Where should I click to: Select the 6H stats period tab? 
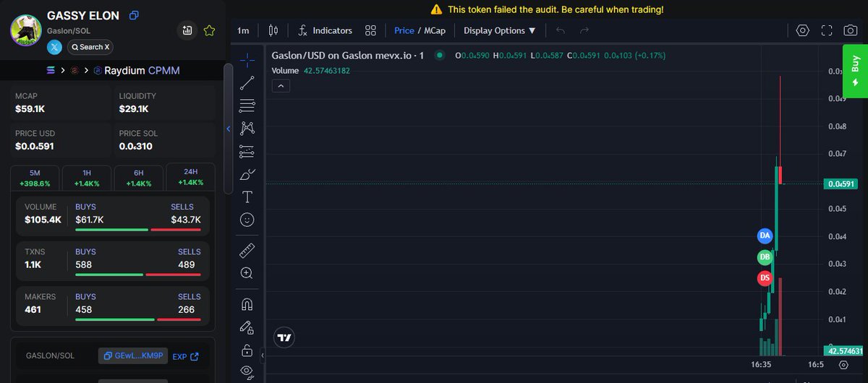pyautogui.click(x=139, y=178)
